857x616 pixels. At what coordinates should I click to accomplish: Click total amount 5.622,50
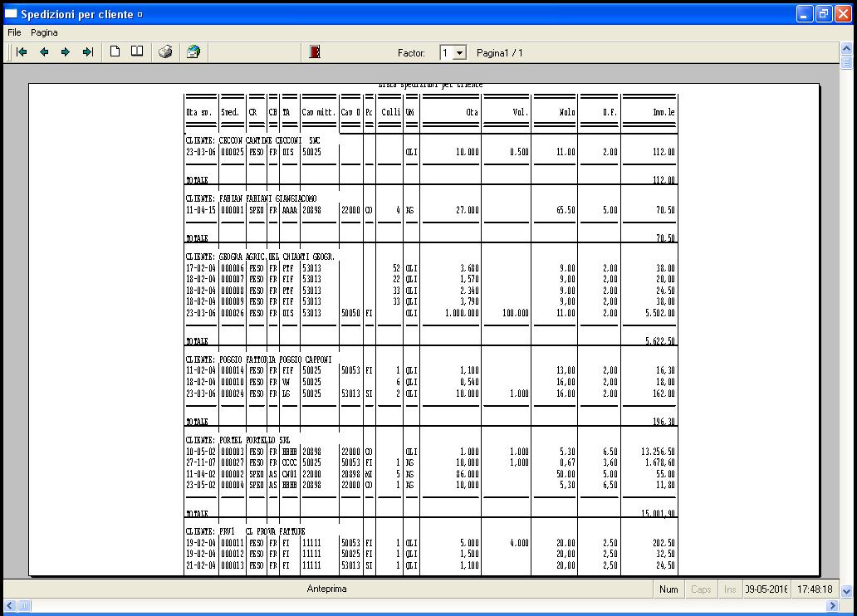tap(659, 341)
